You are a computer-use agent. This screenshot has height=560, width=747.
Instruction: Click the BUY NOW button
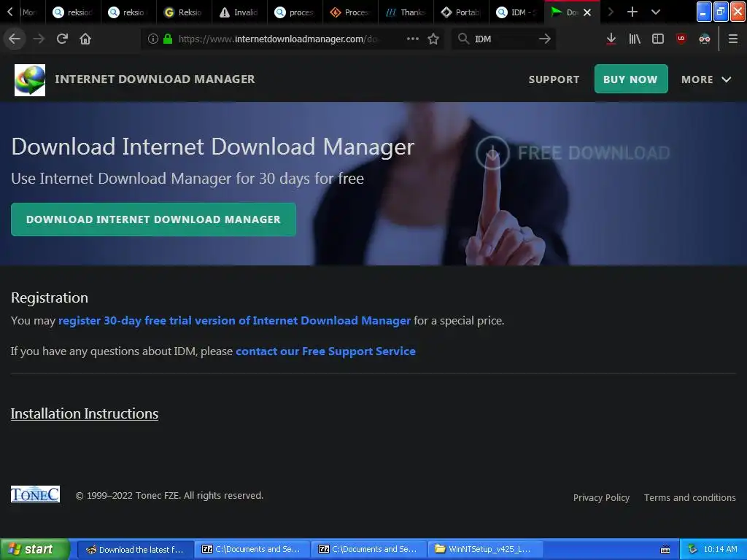tap(631, 79)
